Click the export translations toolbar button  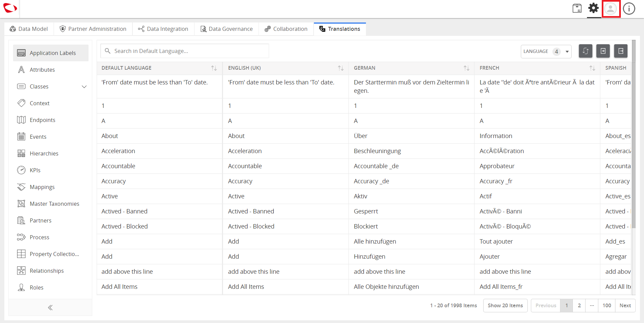point(621,51)
